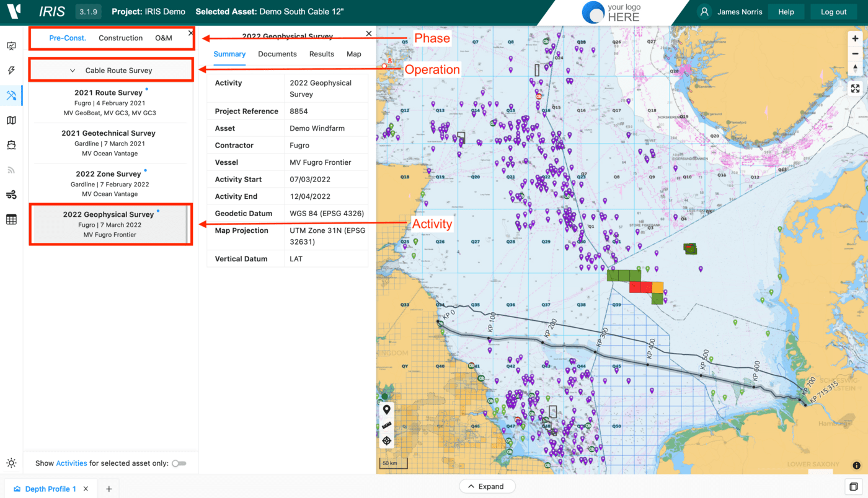Viewport: 868px width, 498px height.
Task: Click the location pin map tool
Action: (387, 409)
